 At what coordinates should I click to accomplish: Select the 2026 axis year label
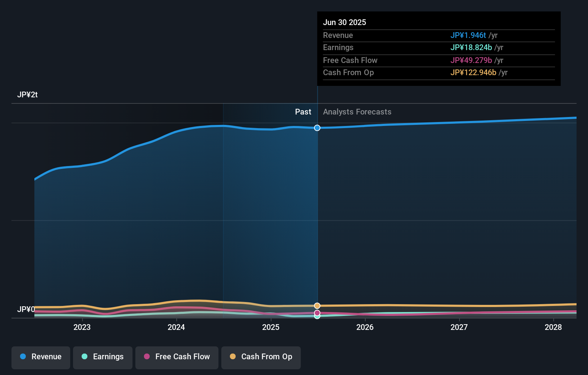365,327
